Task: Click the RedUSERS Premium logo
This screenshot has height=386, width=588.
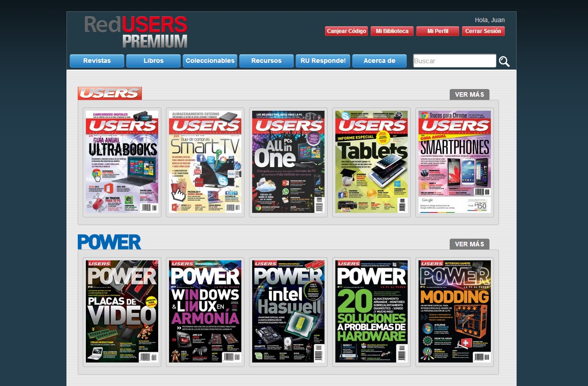Action: 135,32
